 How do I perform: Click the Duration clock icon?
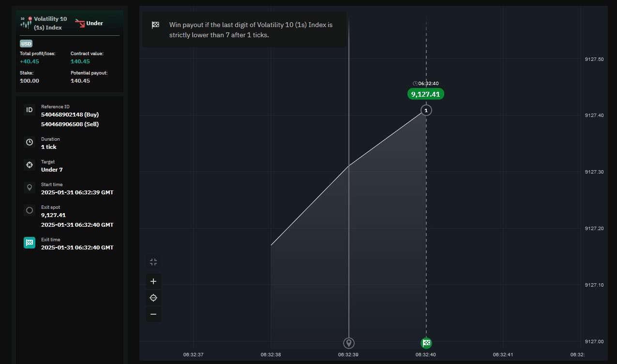[30, 142]
